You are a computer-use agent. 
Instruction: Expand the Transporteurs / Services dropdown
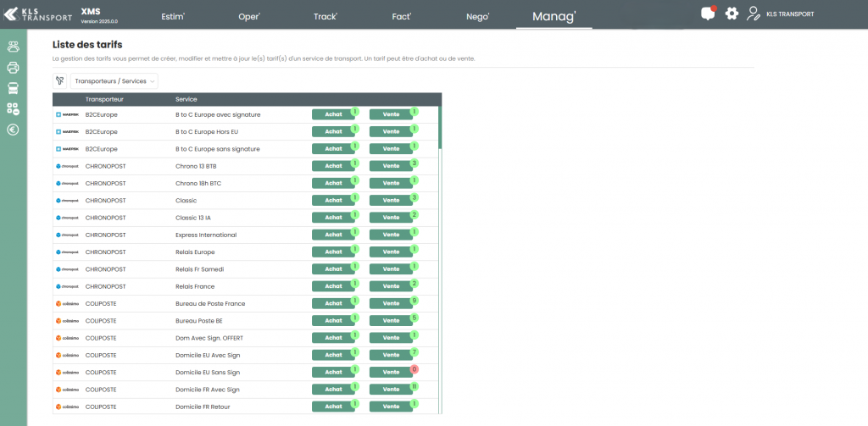pyautogui.click(x=114, y=81)
